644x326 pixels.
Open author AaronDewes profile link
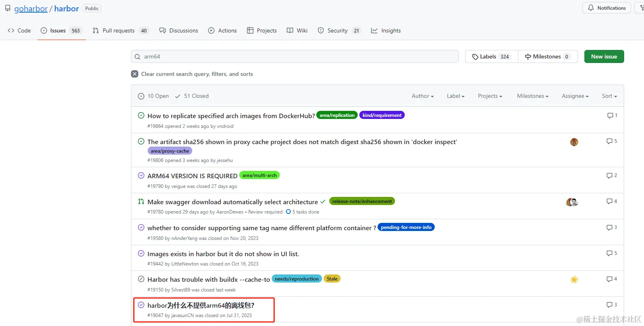(x=230, y=212)
